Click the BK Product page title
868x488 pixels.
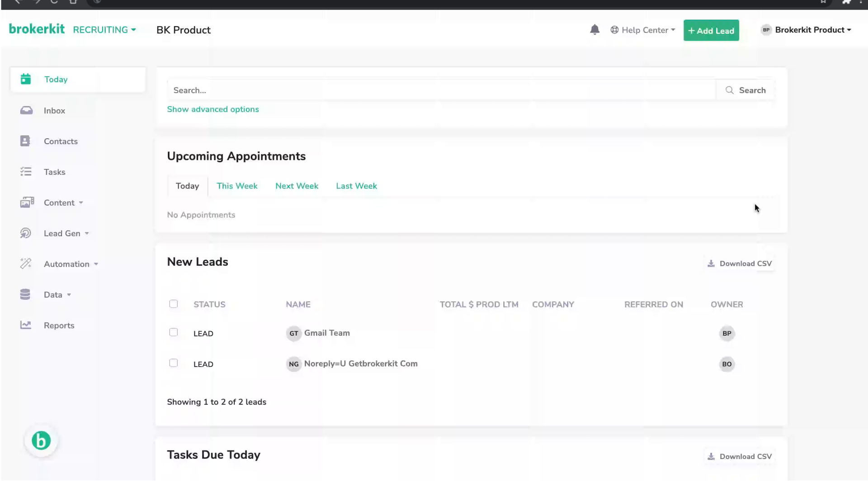[x=184, y=30]
